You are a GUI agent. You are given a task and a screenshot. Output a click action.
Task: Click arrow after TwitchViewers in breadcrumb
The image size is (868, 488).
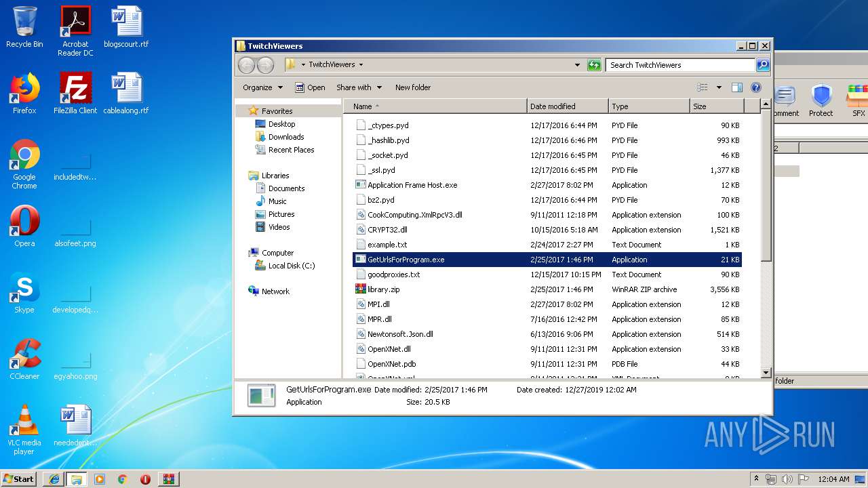click(x=361, y=65)
